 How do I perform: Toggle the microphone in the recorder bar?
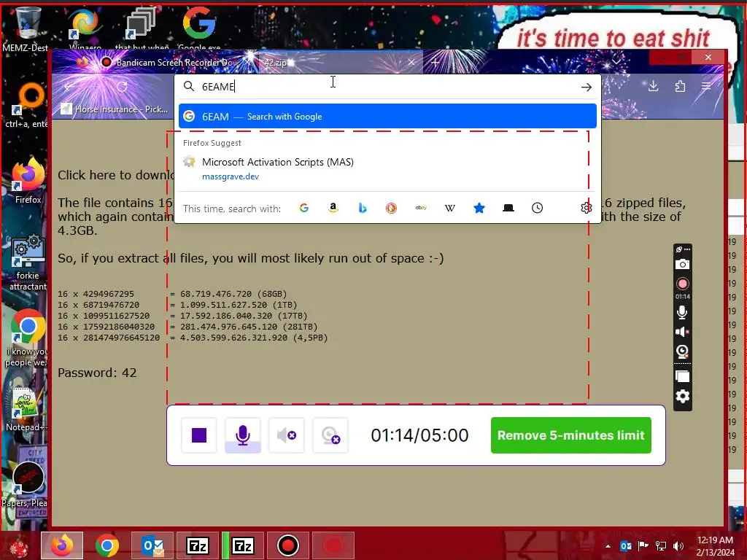pyautogui.click(x=242, y=435)
